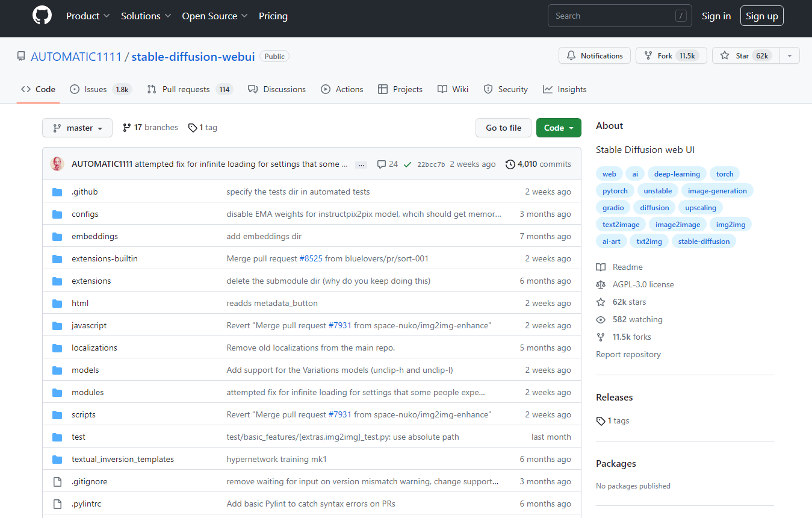Click the deep-learning topic tag

pyautogui.click(x=677, y=174)
